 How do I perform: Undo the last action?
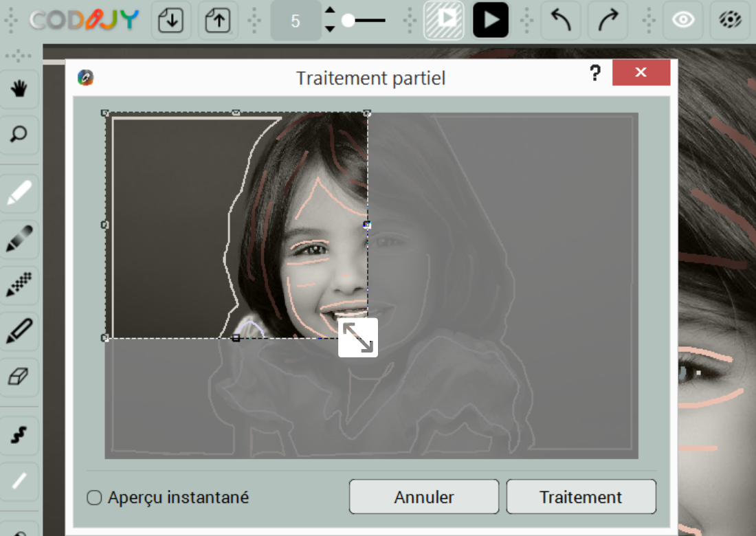click(x=561, y=20)
